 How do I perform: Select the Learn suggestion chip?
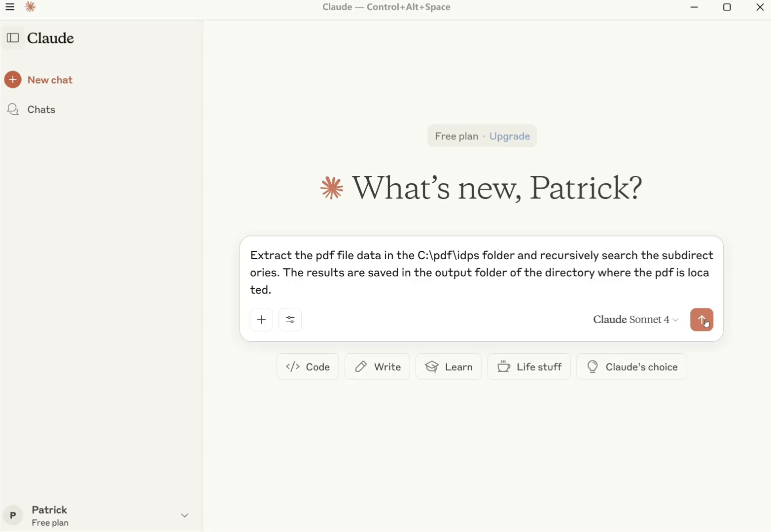[449, 367]
